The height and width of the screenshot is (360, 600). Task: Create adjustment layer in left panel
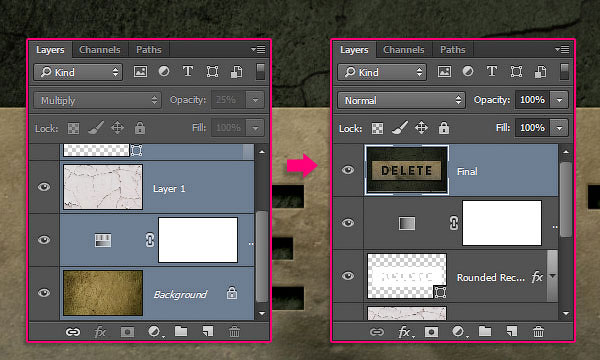155,332
